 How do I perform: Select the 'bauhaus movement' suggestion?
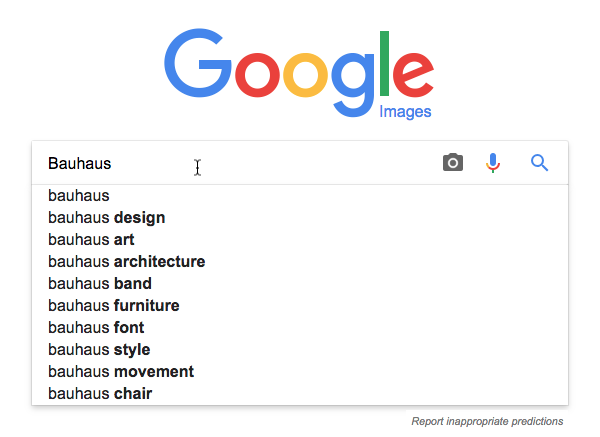click(121, 372)
